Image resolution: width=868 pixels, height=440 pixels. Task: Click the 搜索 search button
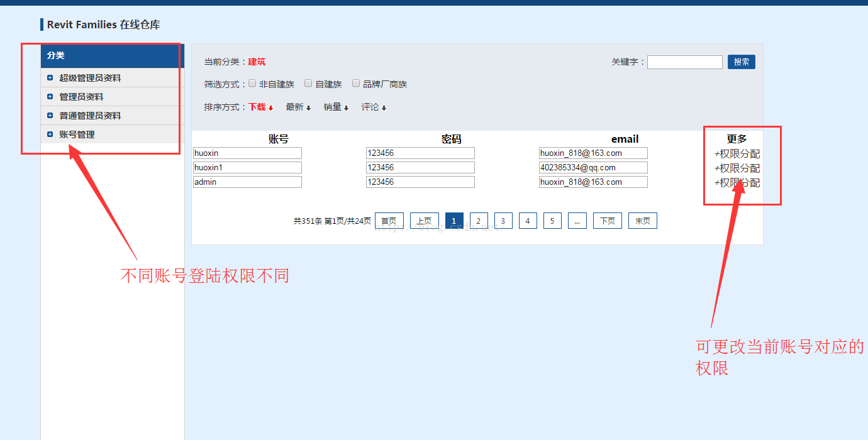tap(742, 62)
